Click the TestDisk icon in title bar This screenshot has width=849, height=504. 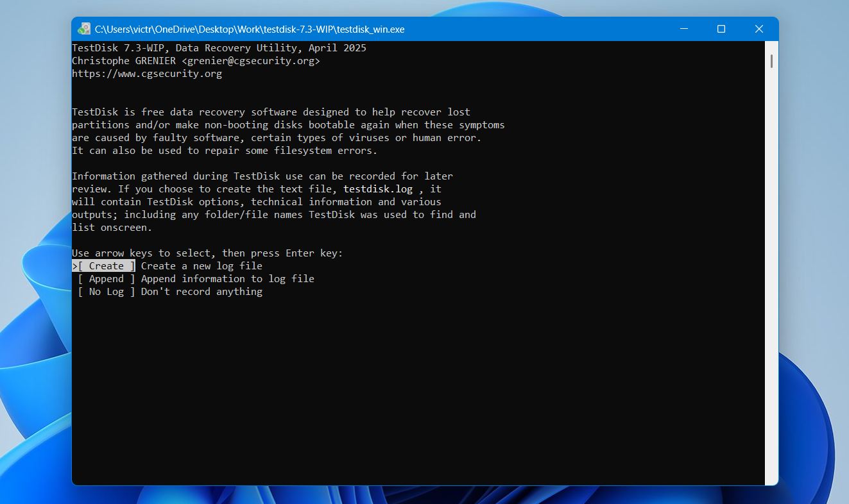[x=84, y=29]
